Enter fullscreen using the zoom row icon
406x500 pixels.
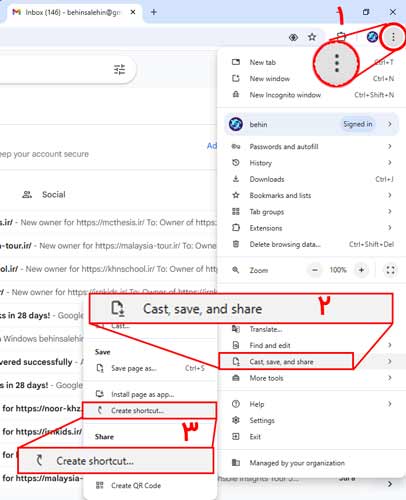[x=390, y=270]
